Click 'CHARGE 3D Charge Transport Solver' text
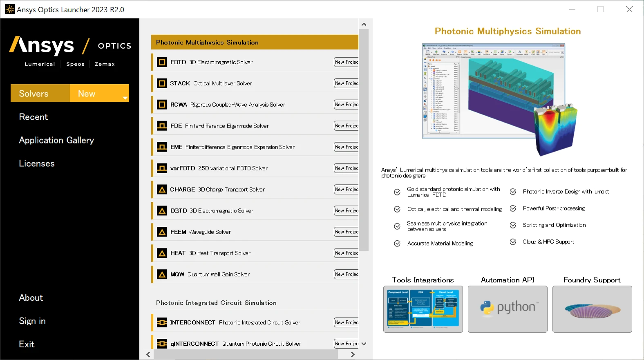 point(217,190)
